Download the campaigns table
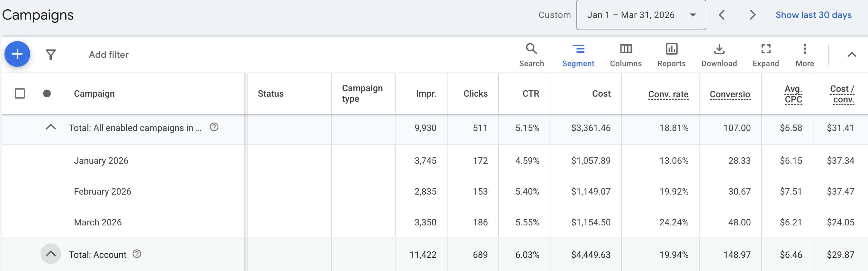This screenshot has width=868, height=271. click(719, 55)
